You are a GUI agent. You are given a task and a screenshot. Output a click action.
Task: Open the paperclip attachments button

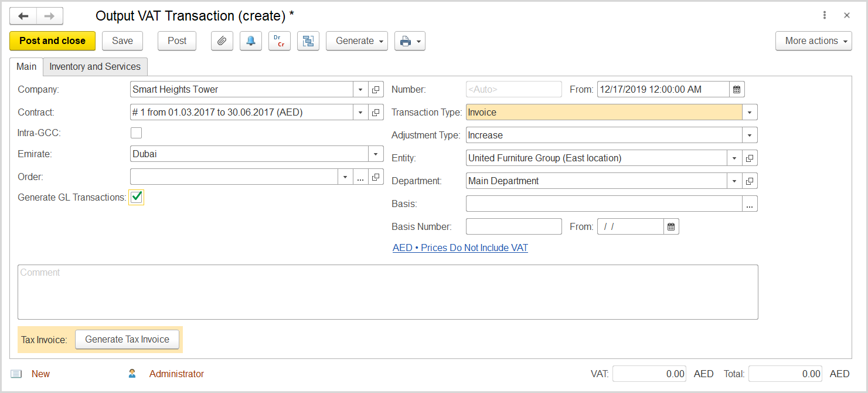point(222,41)
